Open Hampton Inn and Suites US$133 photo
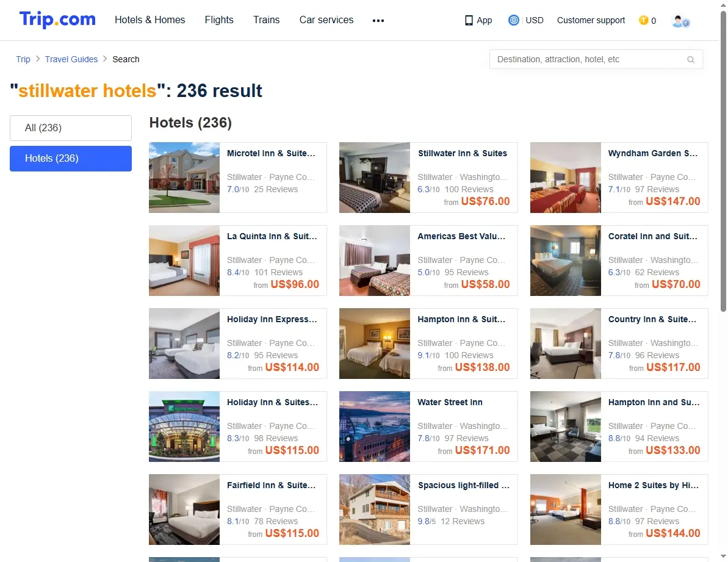 (566, 427)
